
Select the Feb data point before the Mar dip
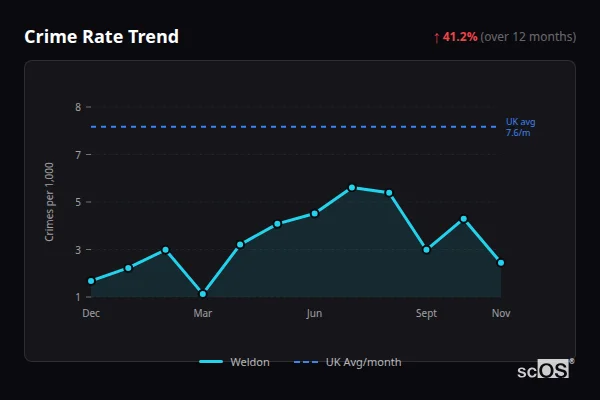click(165, 250)
